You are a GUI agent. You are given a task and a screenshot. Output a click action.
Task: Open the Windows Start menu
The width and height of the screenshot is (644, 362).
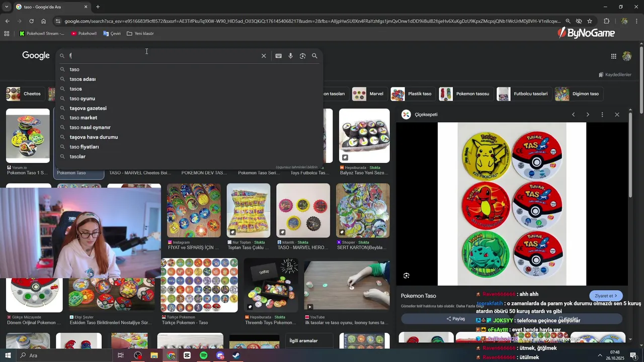coord(8,355)
